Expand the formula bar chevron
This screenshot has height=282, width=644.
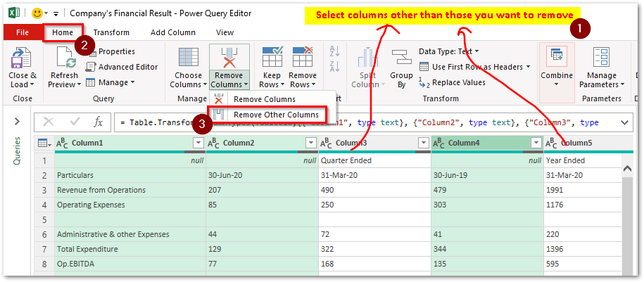click(624, 122)
